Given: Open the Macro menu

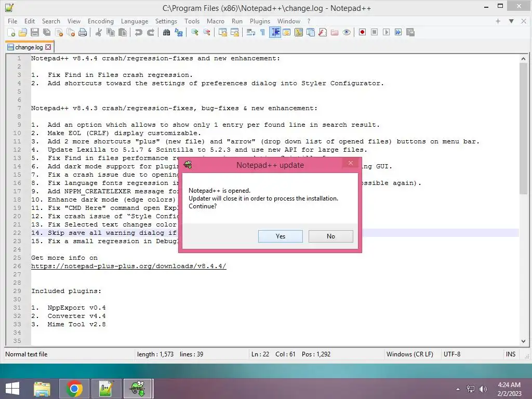Looking at the screenshot, I should 216,21.
